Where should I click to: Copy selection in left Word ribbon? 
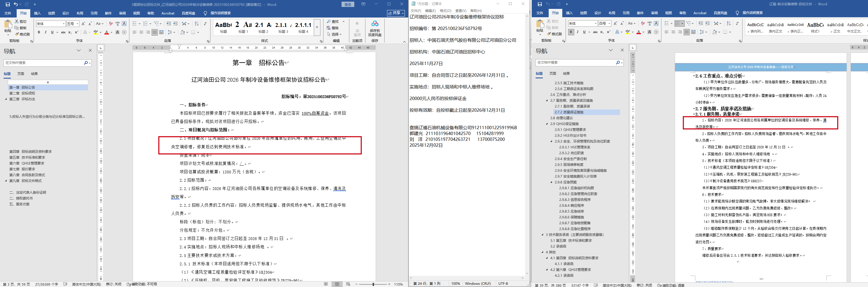point(21,28)
